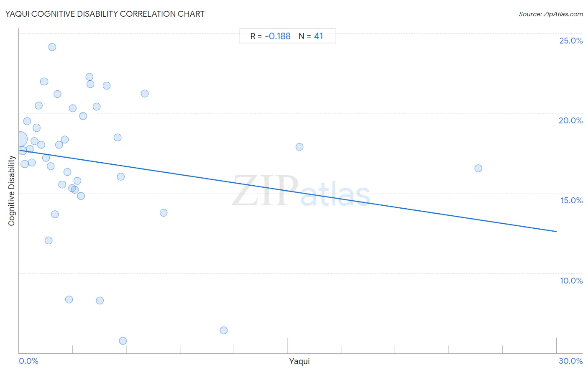
Task: Click the Cognitive Disability y-axis label
Action: tap(12, 191)
